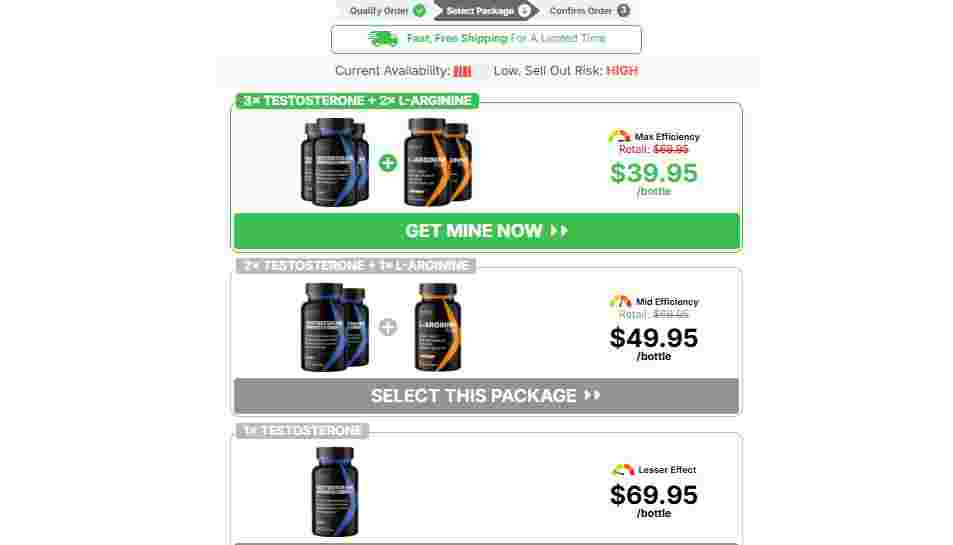Click the single L-Arginine bottle image

pos(438,327)
